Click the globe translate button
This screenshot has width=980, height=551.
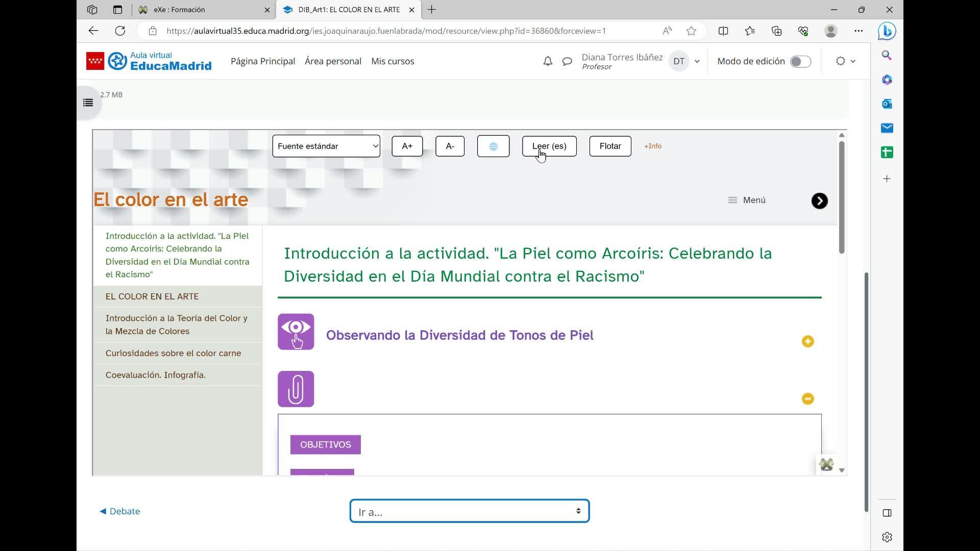click(x=493, y=146)
